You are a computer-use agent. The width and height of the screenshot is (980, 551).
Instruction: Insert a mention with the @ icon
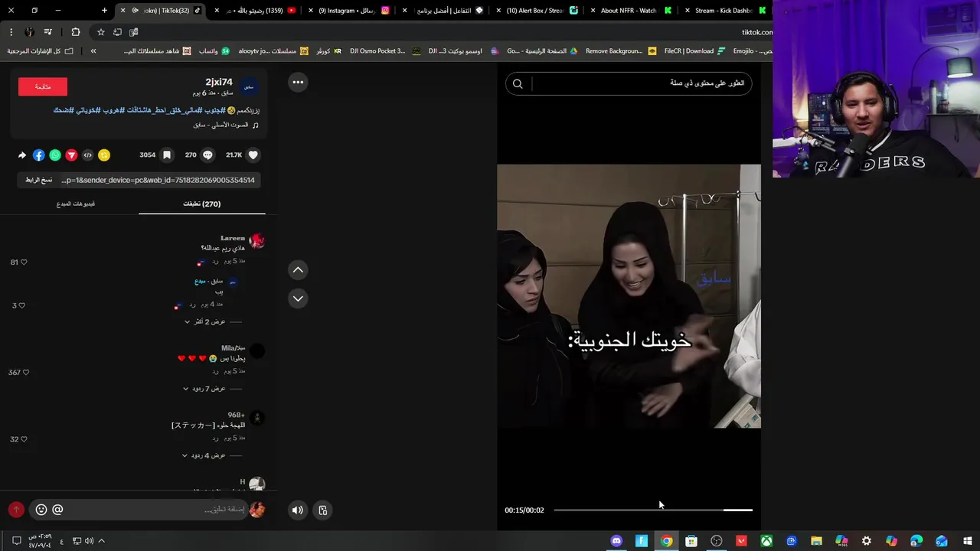(57, 510)
